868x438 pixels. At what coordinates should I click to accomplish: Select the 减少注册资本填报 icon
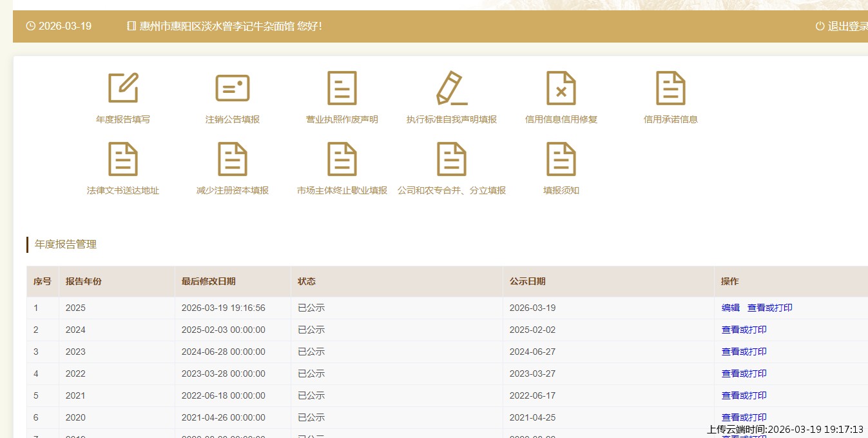click(233, 159)
